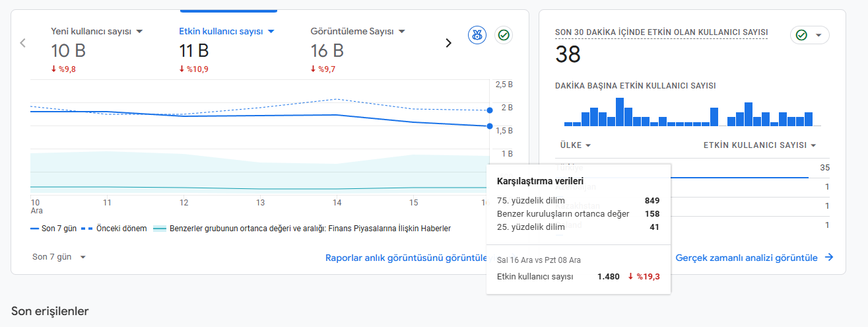Go to next metric with right chevron
868x327 pixels.
tap(448, 43)
